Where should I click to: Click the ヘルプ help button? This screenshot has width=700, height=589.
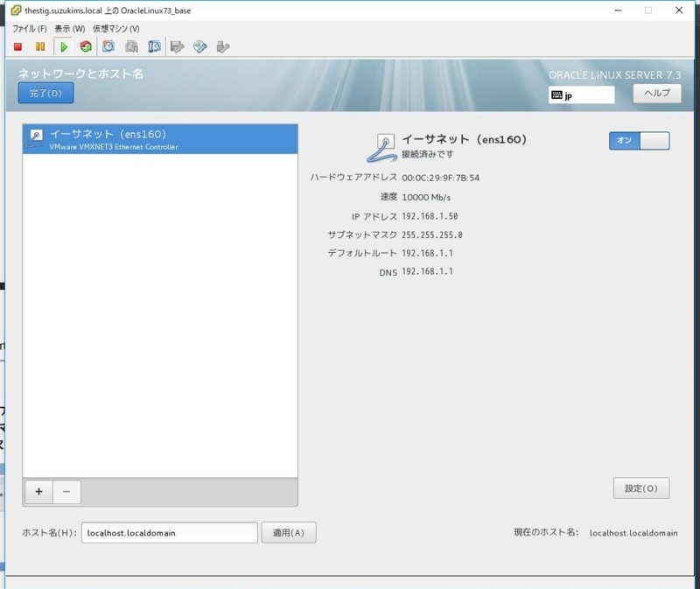coord(657,94)
